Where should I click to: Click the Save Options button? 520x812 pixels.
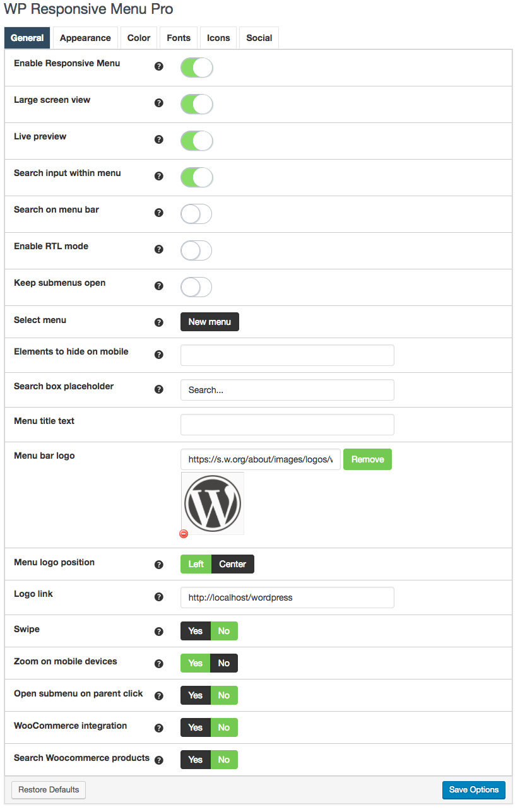[x=473, y=790]
